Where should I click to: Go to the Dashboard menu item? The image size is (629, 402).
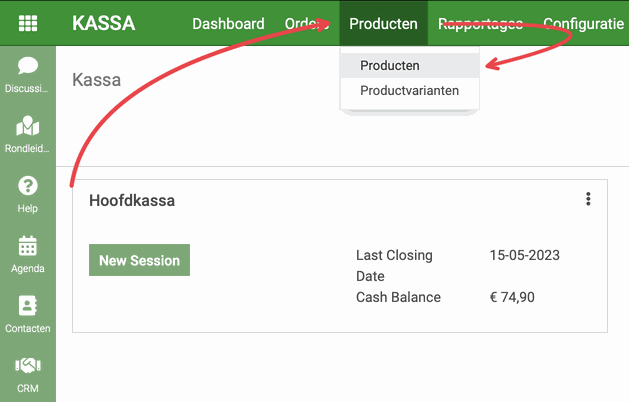click(x=228, y=24)
